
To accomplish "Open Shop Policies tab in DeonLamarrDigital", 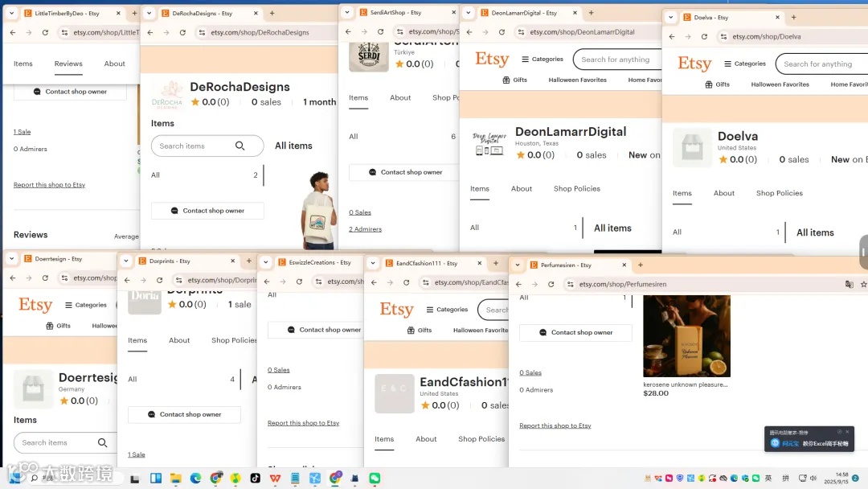I will (x=577, y=189).
